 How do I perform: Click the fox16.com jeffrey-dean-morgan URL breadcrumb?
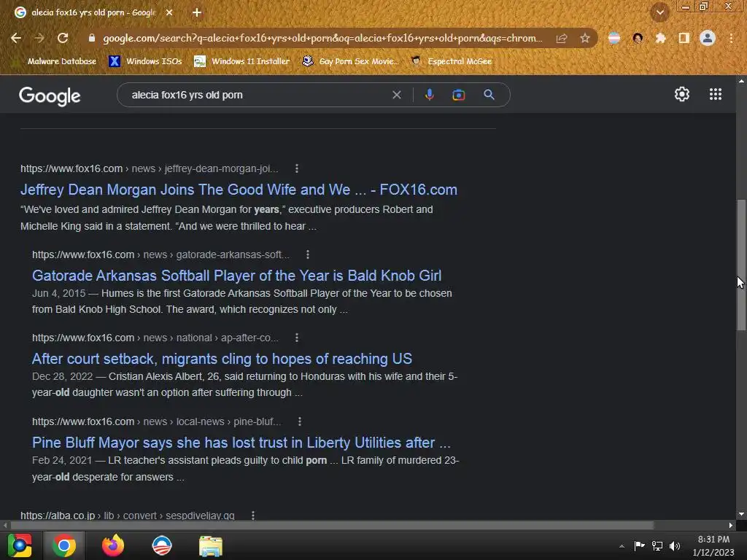point(150,168)
